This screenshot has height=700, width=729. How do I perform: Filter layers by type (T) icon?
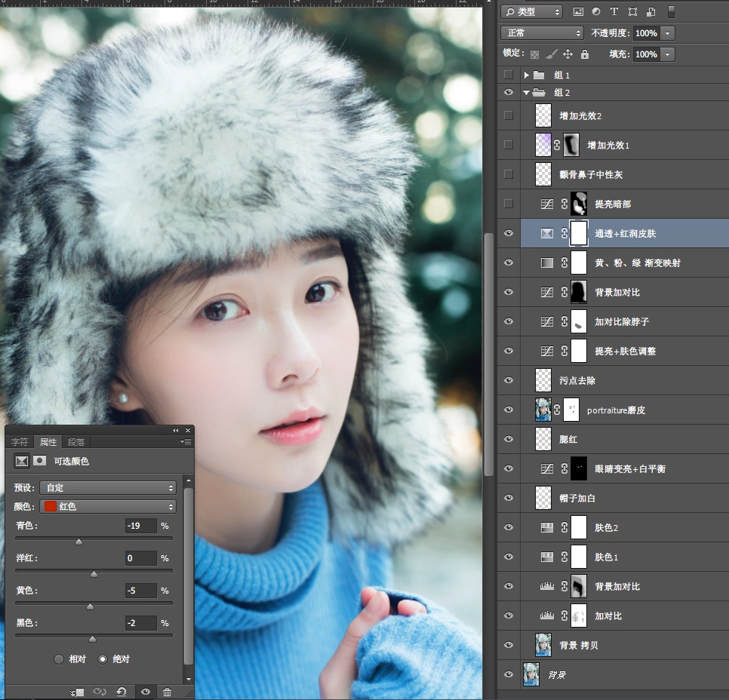[x=614, y=11]
